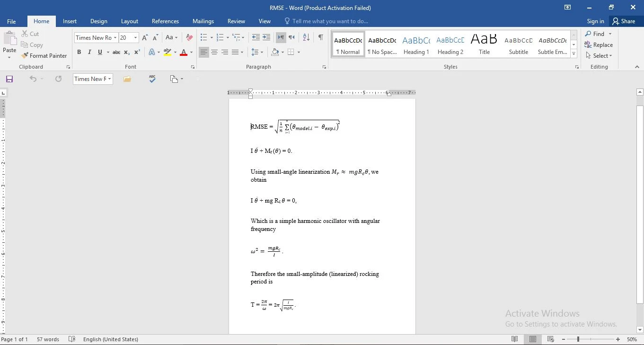
Task: Click the zoom slider in status bar
Action: click(x=578, y=339)
